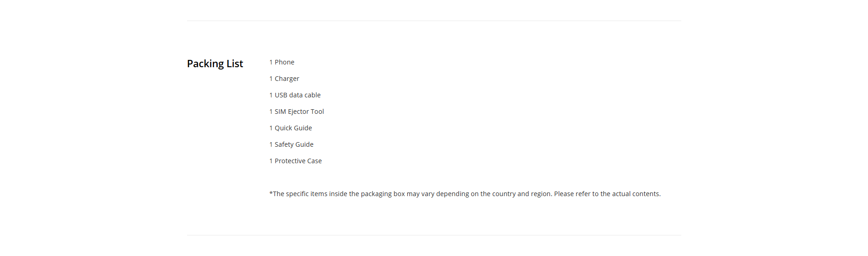Click the "Protective Case" list item
Viewport: 868px width, 256px height.
click(298, 161)
